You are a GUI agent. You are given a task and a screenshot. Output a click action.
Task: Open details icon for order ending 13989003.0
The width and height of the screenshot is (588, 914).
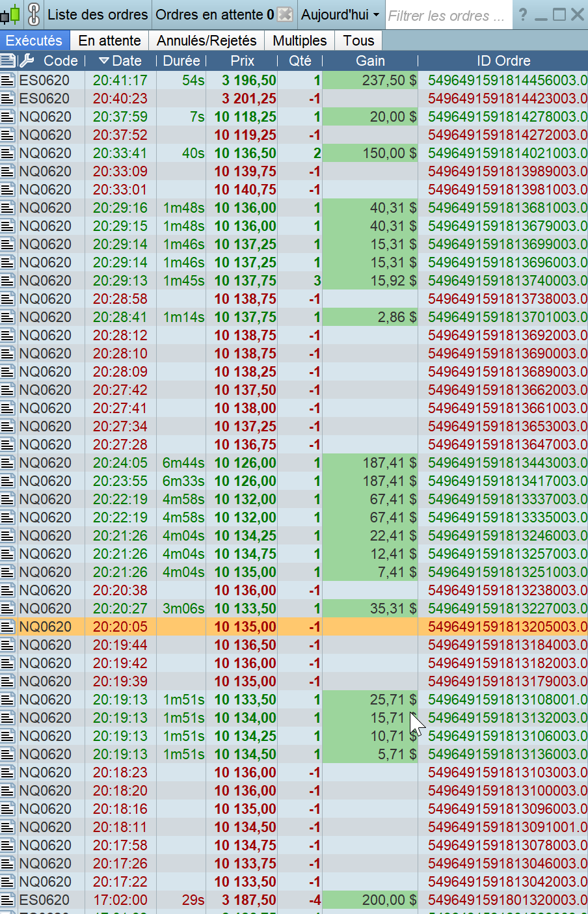8,172
